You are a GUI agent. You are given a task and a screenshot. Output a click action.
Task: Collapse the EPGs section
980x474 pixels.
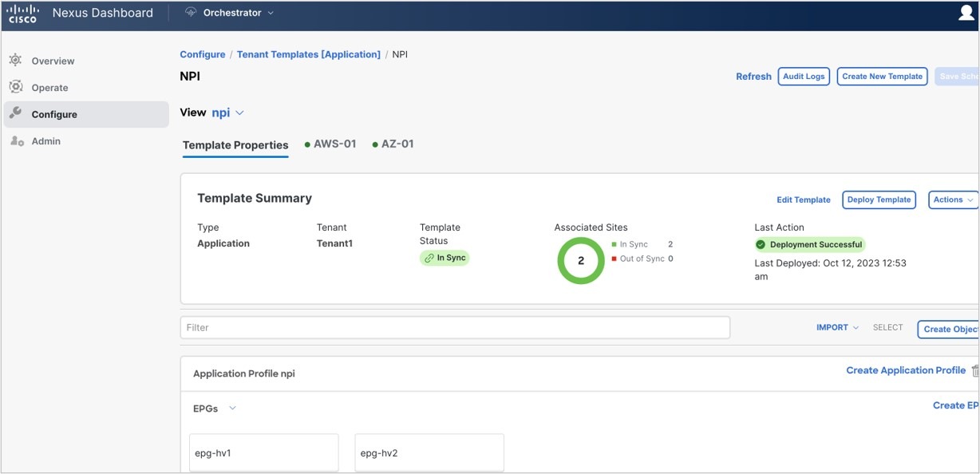pos(231,408)
